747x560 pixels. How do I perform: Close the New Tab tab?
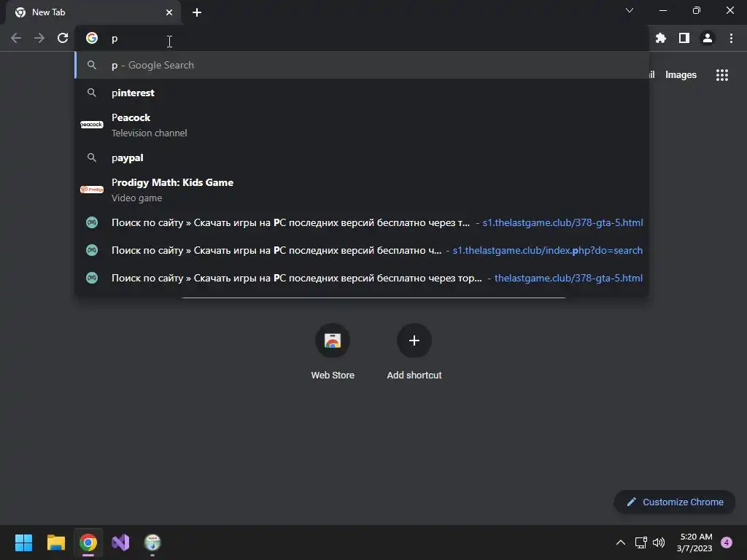(169, 12)
